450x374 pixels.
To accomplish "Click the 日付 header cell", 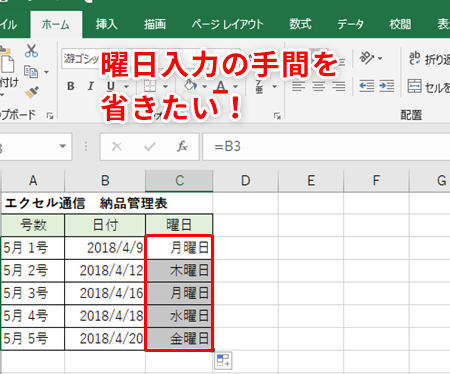I will pos(105,225).
